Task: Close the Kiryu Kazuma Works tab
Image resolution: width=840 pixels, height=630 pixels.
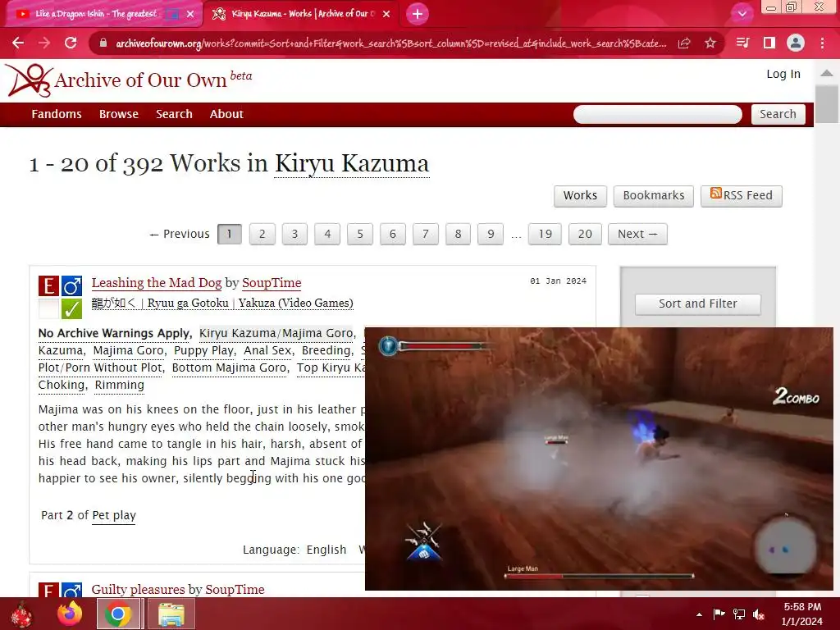Action: (x=386, y=14)
